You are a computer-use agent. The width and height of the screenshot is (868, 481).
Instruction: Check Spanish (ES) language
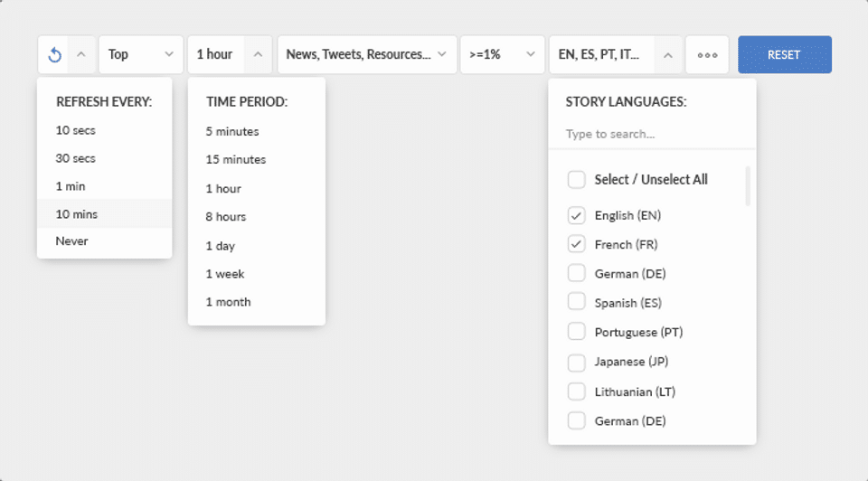tap(576, 302)
